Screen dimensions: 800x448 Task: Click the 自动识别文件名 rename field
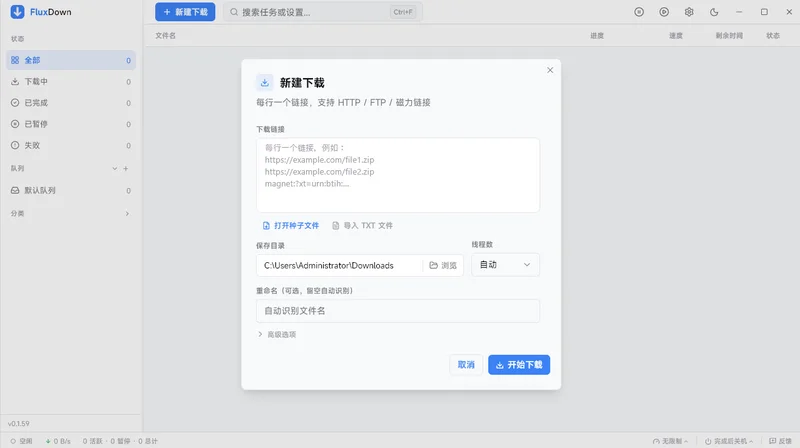pos(398,311)
